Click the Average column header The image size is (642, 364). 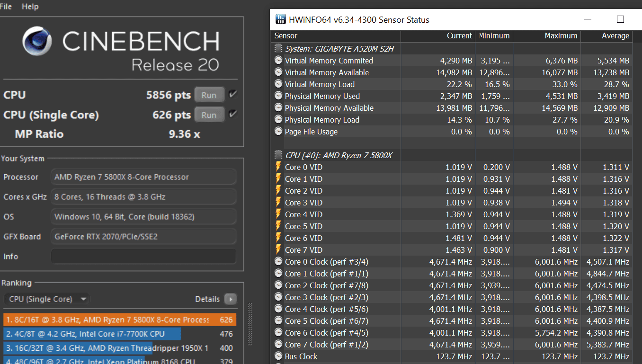pos(606,36)
